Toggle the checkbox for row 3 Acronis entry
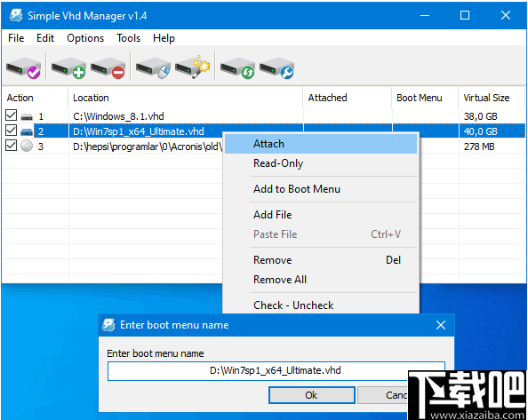 [12, 146]
